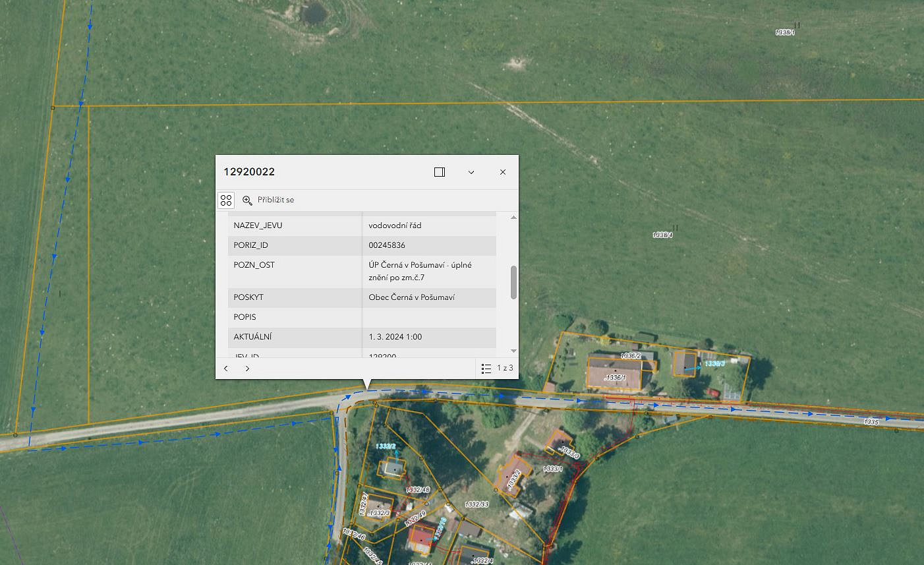The width and height of the screenshot is (924, 565).
Task: Zoom to the feature via Přiblížit se
Action: pyautogui.click(x=275, y=200)
